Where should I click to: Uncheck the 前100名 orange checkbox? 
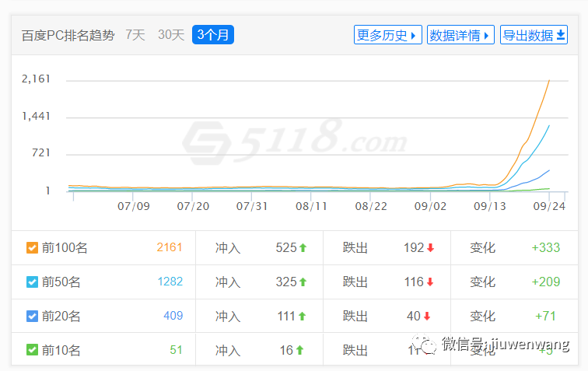(x=32, y=248)
